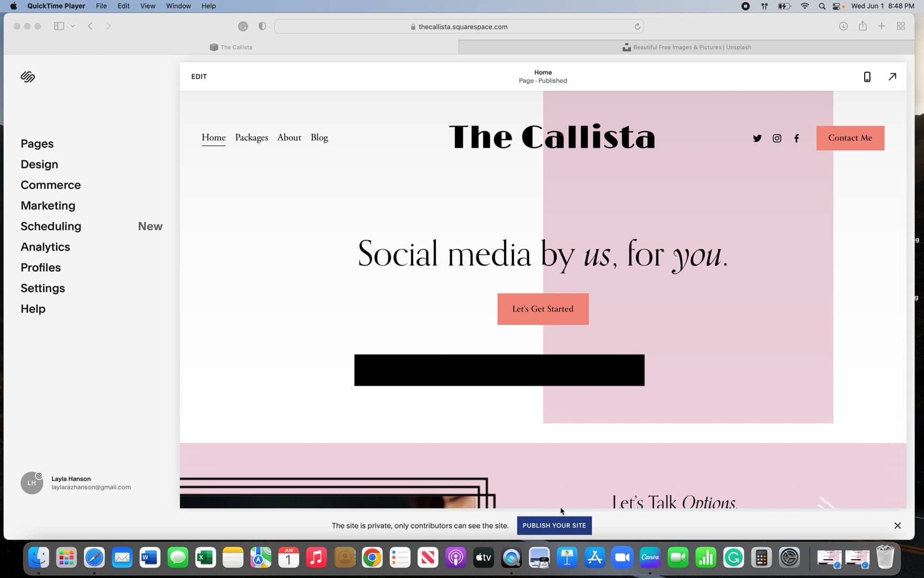This screenshot has height=578, width=924.
Task: Click the Contact Me button
Action: [x=850, y=138]
